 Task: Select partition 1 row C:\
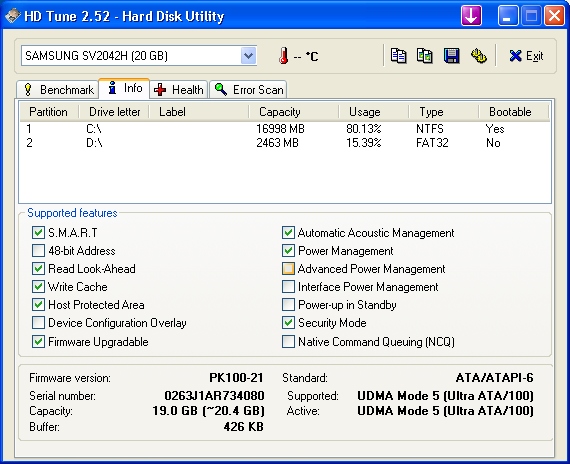click(285, 129)
